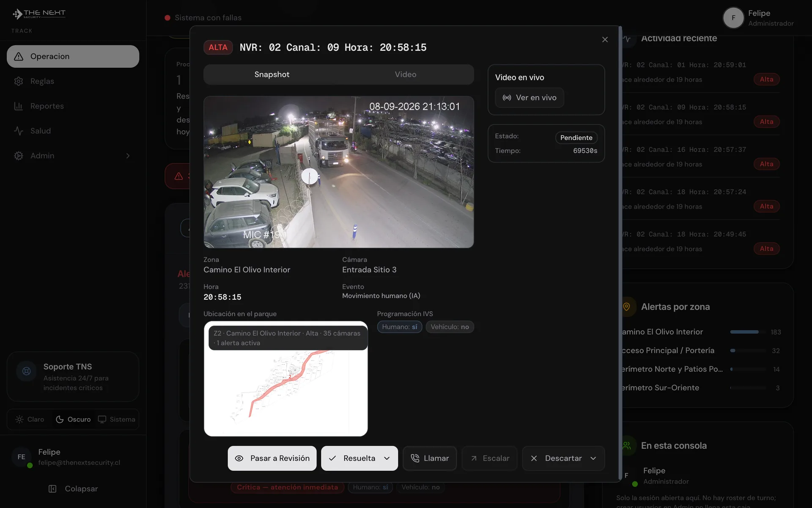The image size is (812, 508).
Task: Click Camino El Olivo Interior progress bar
Action: [x=748, y=332]
